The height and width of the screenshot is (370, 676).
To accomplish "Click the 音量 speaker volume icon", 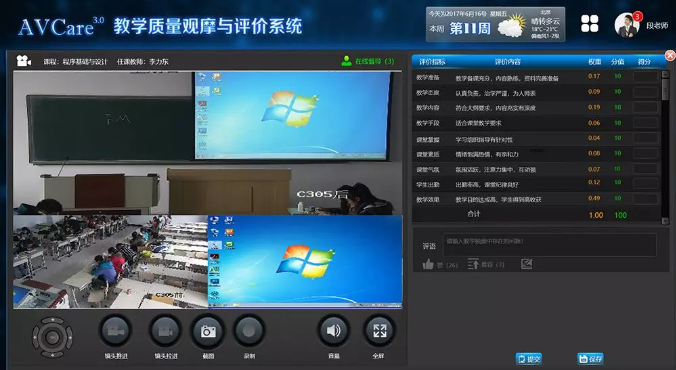I will (334, 331).
